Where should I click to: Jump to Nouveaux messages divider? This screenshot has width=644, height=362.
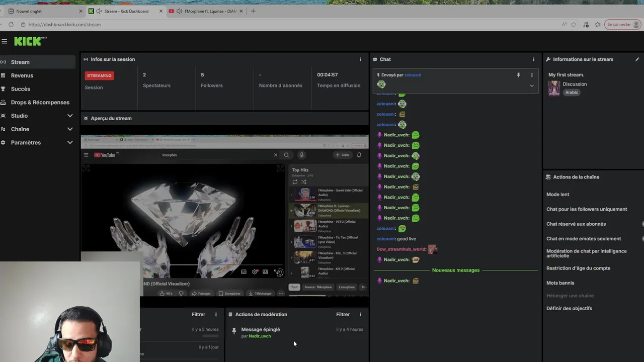tap(456, 270)
